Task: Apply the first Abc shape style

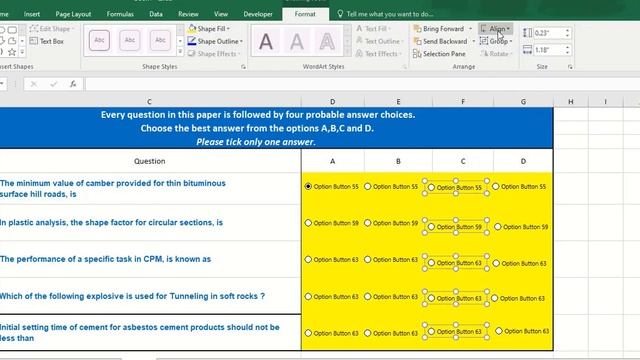Action: coord(99,40)
